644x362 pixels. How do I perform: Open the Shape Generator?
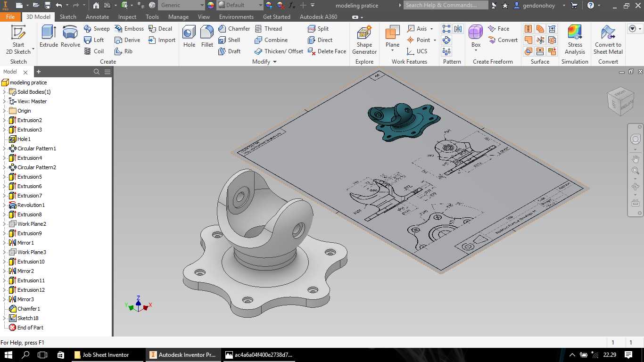tap(364, 40)
